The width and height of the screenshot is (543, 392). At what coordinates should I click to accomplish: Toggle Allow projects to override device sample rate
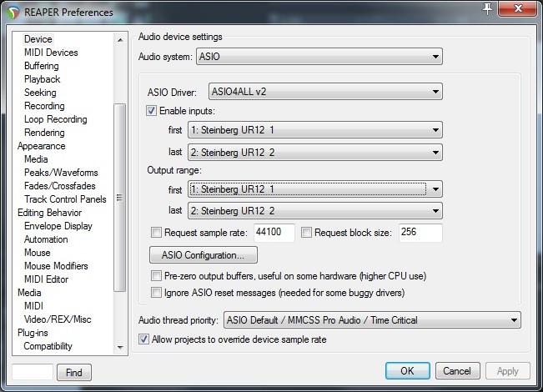point(143,339)
